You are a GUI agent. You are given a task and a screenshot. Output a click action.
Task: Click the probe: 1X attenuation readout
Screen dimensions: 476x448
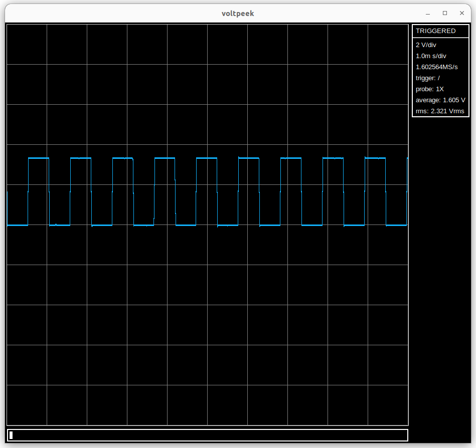(429, 89)
